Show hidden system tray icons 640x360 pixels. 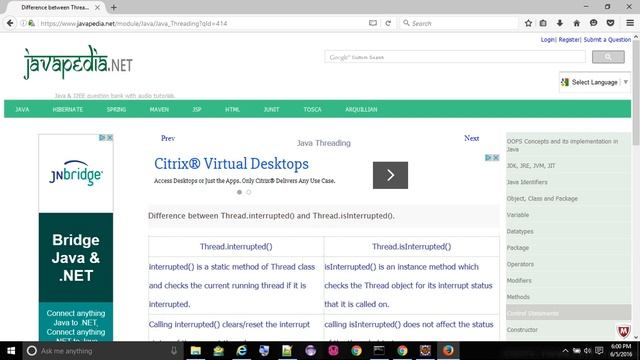[565, 351]
